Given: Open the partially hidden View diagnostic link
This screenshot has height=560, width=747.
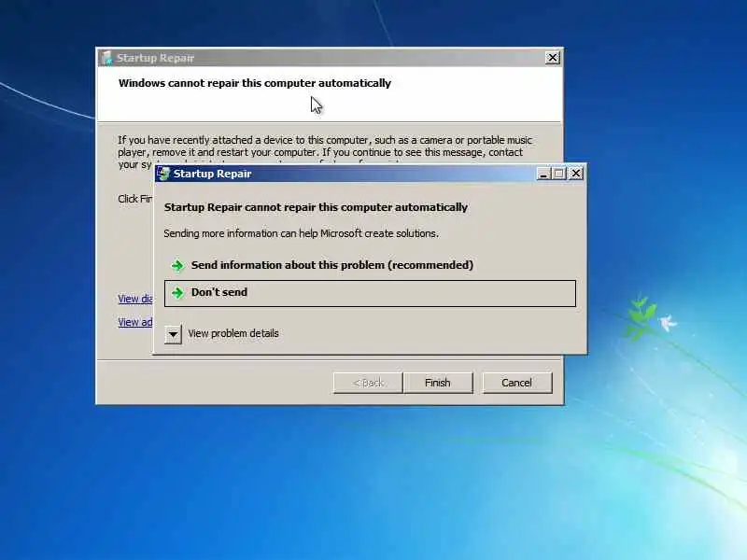Looking at the screenshot, I should tap(135, 299).
